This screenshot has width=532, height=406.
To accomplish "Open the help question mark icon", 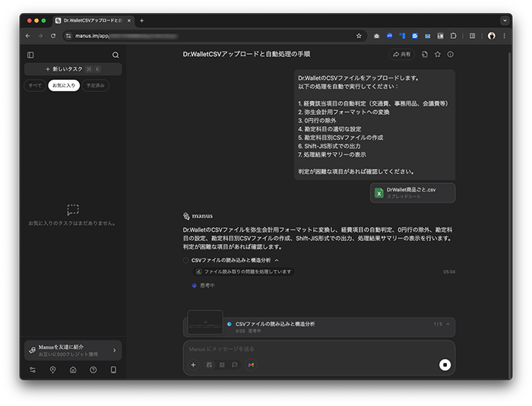I will 93,370.
